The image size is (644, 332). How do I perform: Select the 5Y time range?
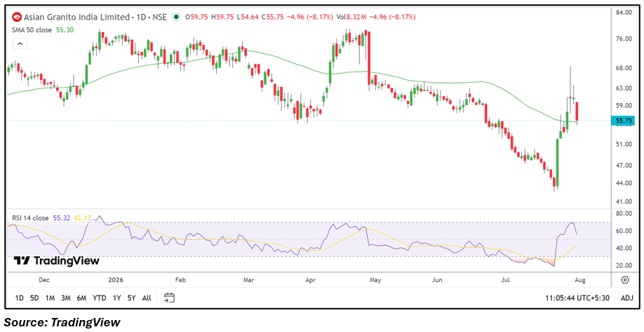coord(131,298)
